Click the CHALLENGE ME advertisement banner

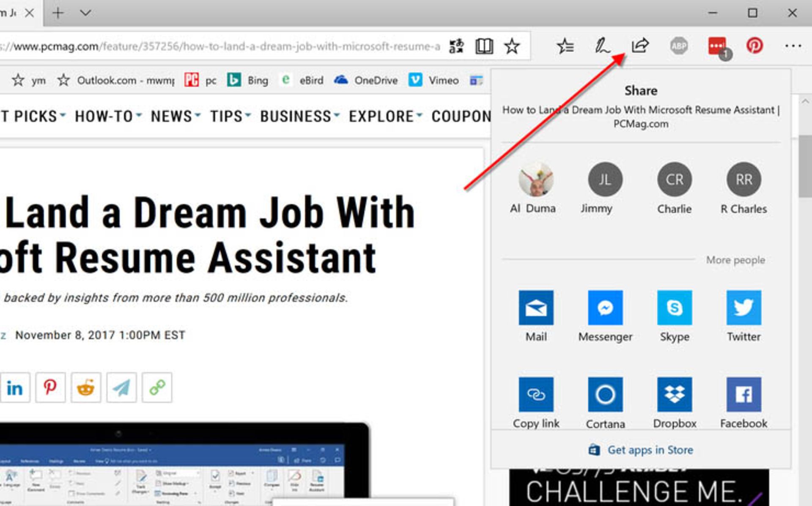(639, 487)
